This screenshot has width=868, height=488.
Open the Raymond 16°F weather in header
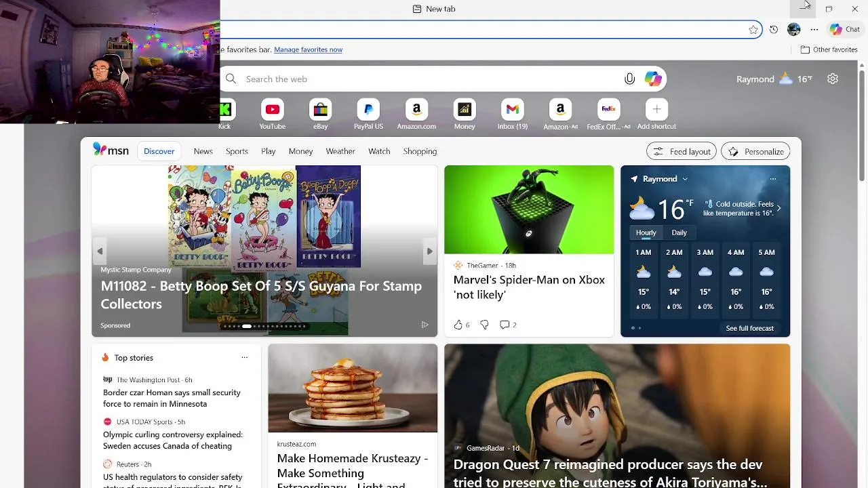[774, 79]
